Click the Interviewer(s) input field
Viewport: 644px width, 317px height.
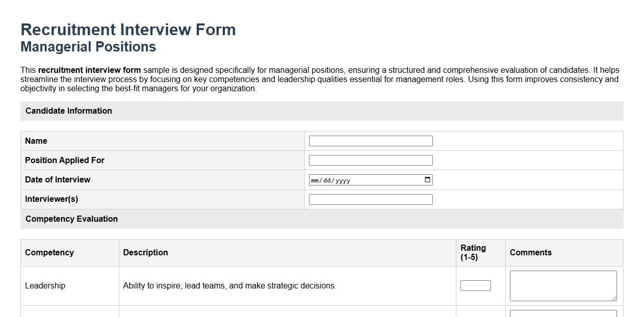pyautogui.click(x=370, y=199)
